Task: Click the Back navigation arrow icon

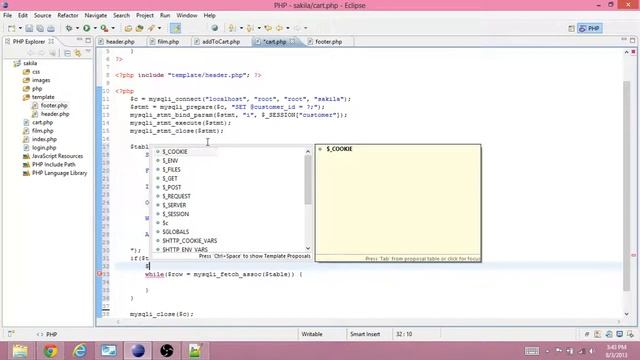Action: pos(280,28)
